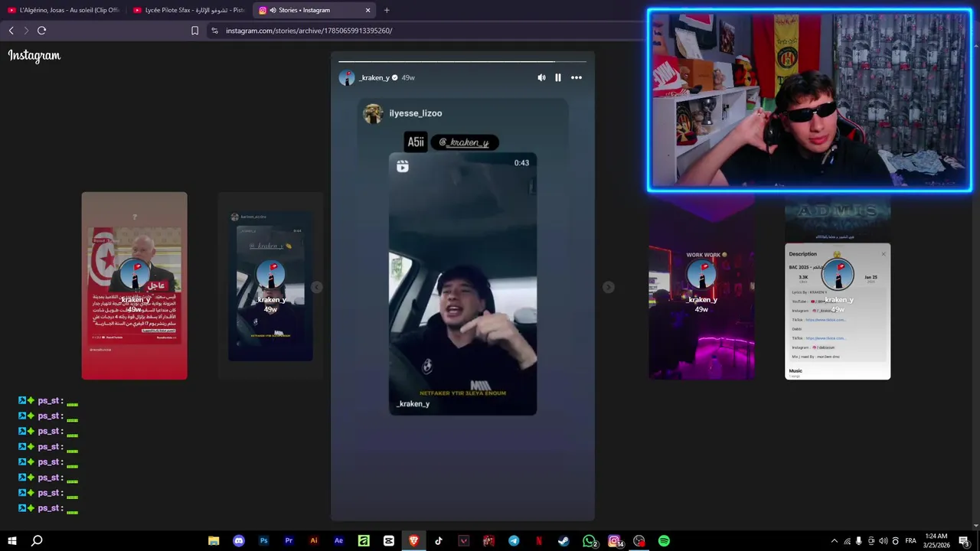
Task: Open Instagram app from taskbar
Action: [614, 541]
